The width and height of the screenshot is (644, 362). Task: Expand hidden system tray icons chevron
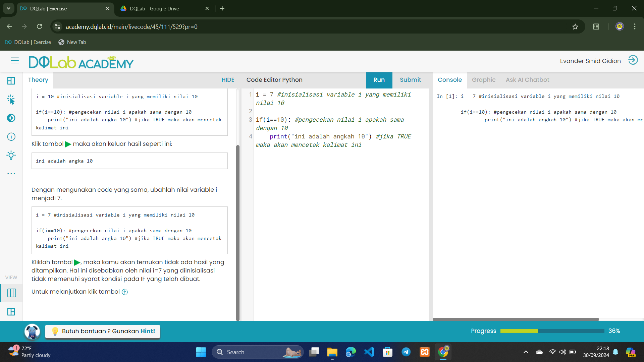click(x=526, y=352)
